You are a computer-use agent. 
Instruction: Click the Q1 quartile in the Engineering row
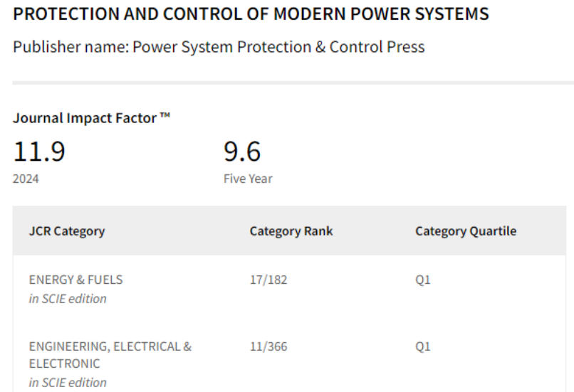423,347
